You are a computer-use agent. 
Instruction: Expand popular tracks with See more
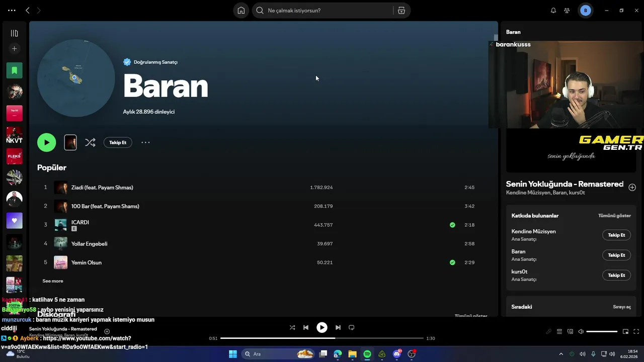53,281
